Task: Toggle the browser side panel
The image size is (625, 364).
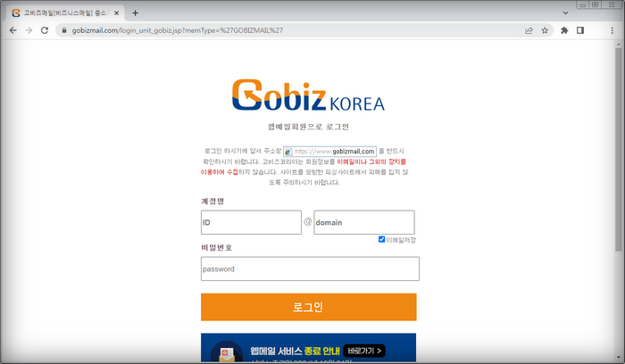Action: tap(580, 30)
